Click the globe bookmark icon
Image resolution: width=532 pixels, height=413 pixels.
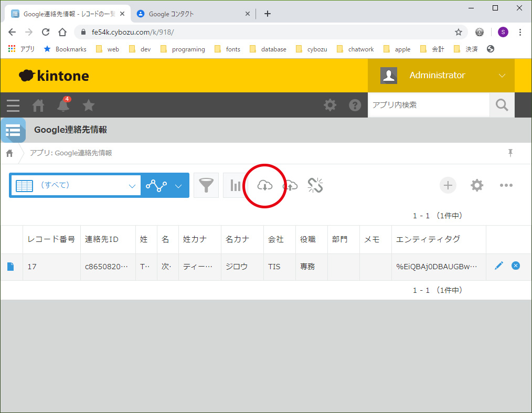coord(490,49)
